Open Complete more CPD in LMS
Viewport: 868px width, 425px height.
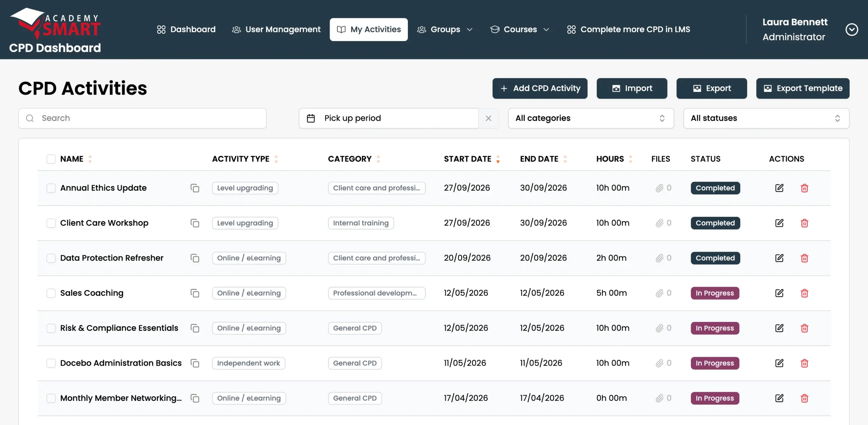(x=628, y=30)
